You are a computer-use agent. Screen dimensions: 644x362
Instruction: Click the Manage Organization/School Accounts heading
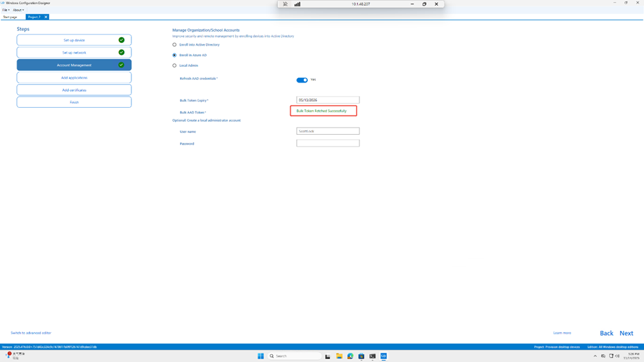point(206,30)
